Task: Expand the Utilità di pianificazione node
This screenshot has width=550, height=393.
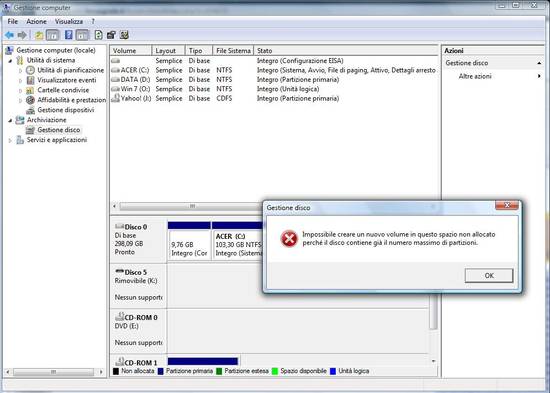Action: pyautogui.click(x=20, y=71)
